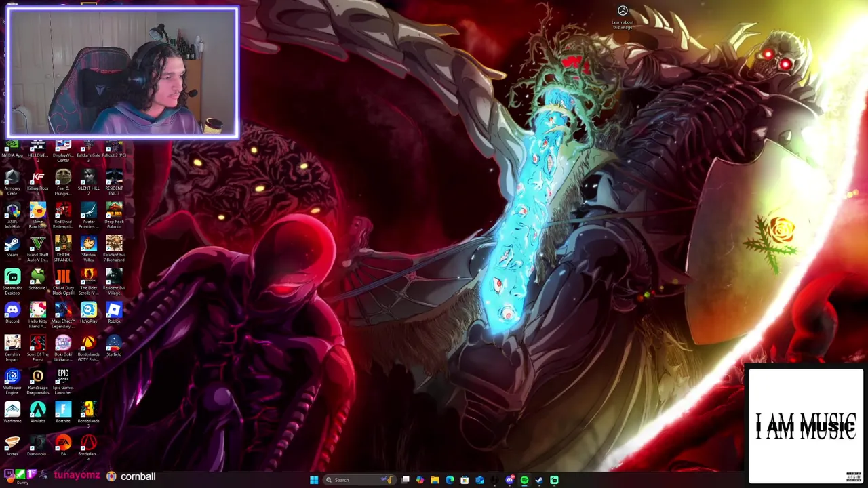Click the taskbar Search box
The width and height of the screenshot is (868, 488).
[x=359, y=480]
